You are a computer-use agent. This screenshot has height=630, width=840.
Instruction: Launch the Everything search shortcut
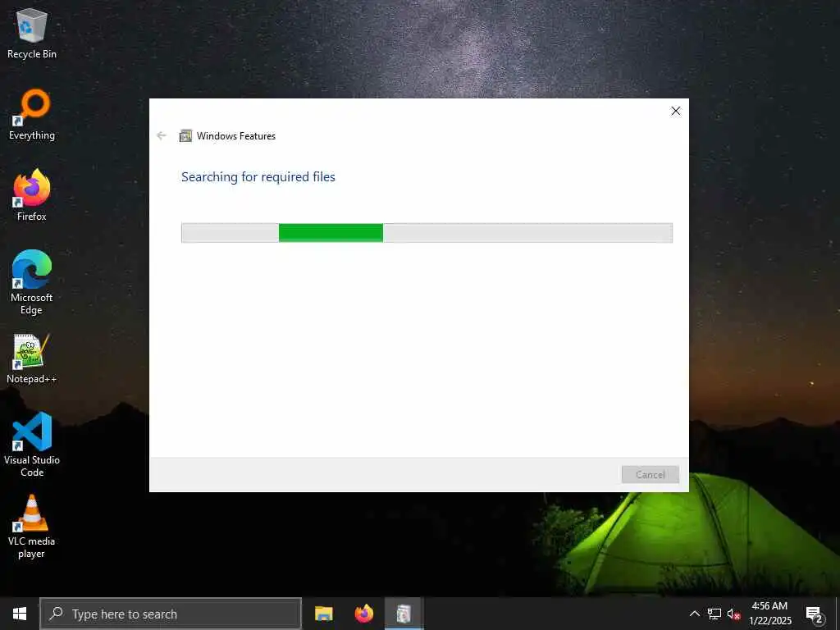(x=32, y=115)
